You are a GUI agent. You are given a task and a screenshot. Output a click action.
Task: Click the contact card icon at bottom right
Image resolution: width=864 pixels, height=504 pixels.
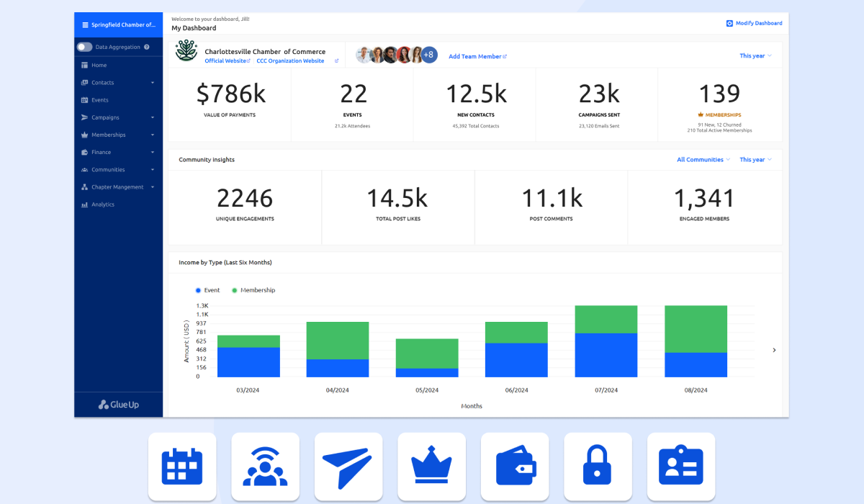point(681,466)
